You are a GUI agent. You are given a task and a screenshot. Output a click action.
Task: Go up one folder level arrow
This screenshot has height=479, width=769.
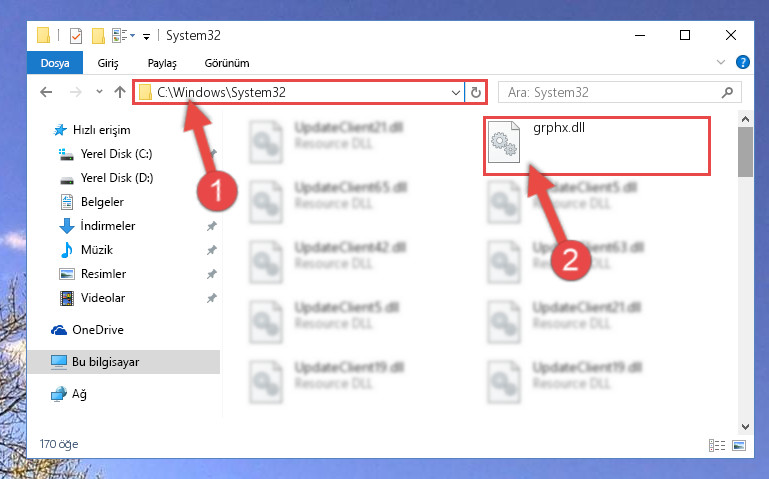click(120, 92)
